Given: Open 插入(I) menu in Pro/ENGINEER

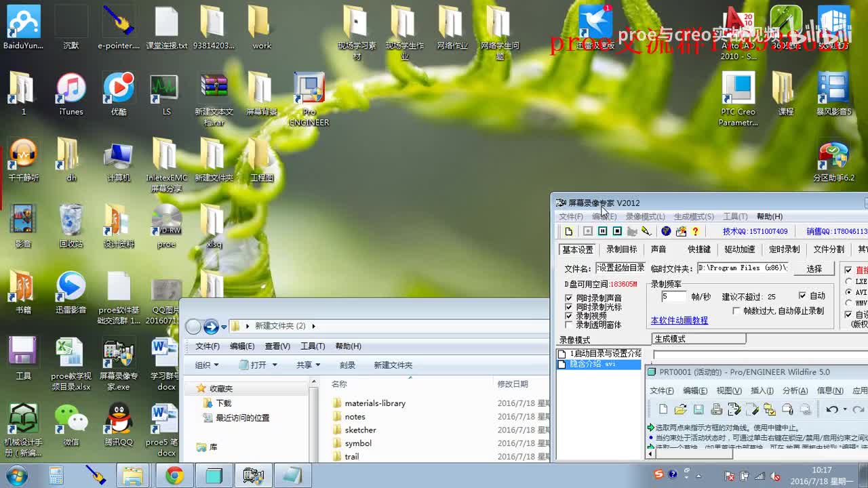Looking at the screenshot, I should point(762,390).
